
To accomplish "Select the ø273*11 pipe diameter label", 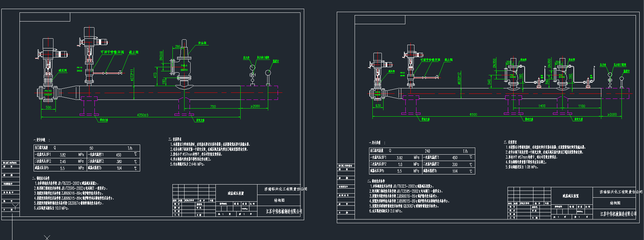I will click(132, 75).
